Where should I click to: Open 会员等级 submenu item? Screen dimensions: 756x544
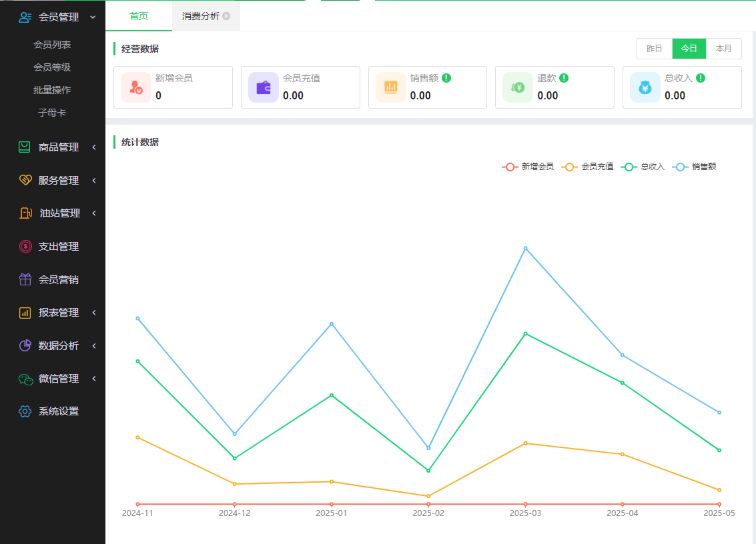click(52, 67)
